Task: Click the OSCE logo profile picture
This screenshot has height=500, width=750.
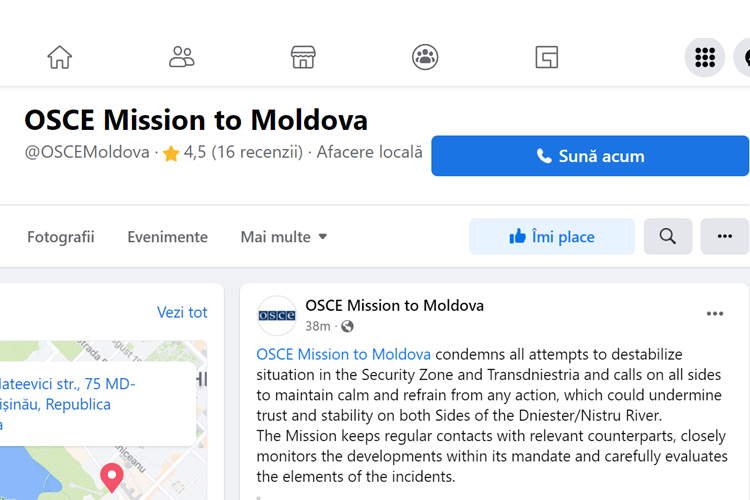Action: click(x=277, y=315)
